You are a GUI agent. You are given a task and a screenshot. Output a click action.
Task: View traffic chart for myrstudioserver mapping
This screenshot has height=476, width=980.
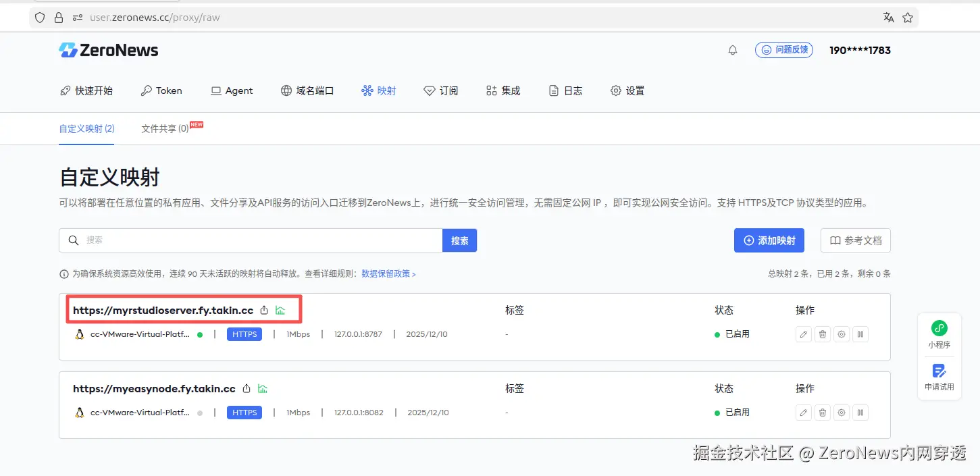280,311
